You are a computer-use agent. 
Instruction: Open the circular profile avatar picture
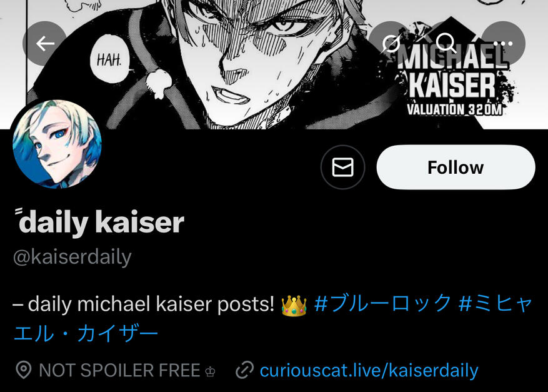point(57,144)
